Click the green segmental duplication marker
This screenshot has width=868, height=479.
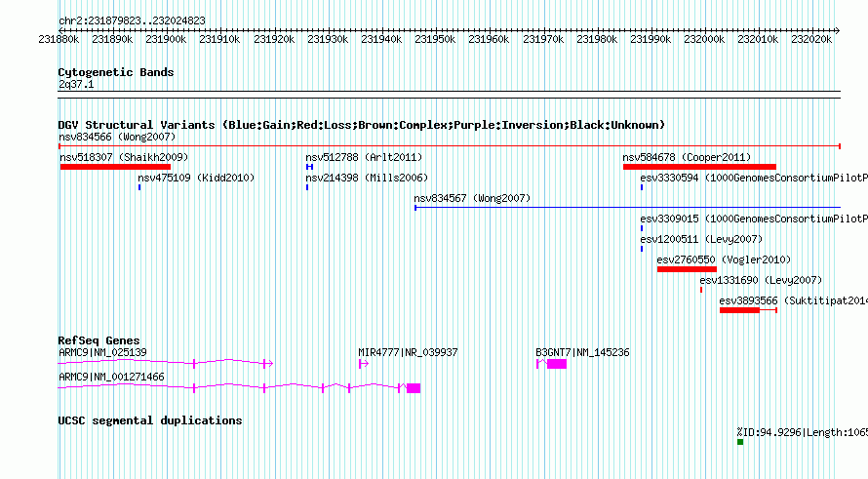(740, 442)
